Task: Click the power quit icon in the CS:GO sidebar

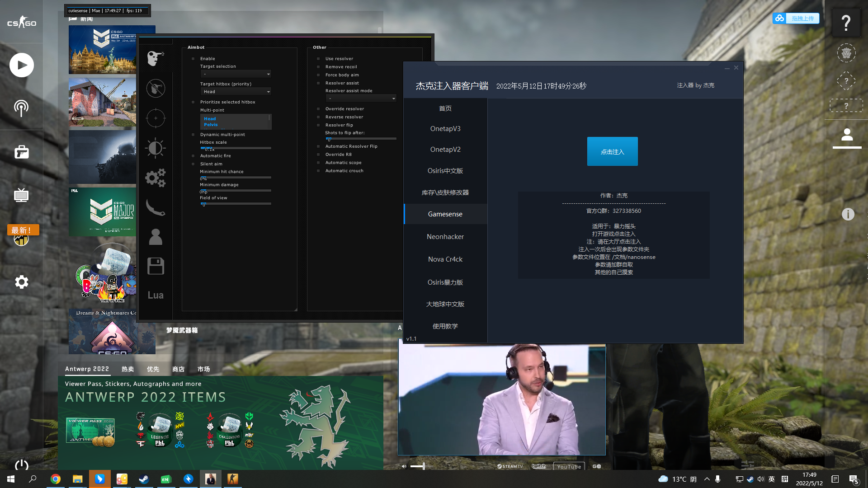Action: pos(21,465)
